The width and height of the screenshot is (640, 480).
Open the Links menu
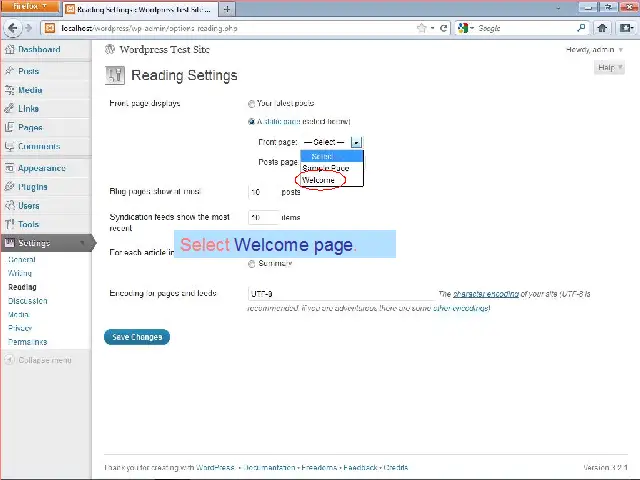(29, 109)
